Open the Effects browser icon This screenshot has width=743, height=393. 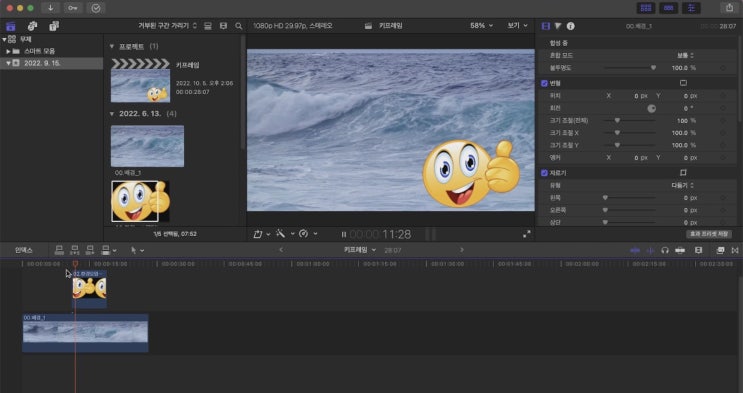720,250
